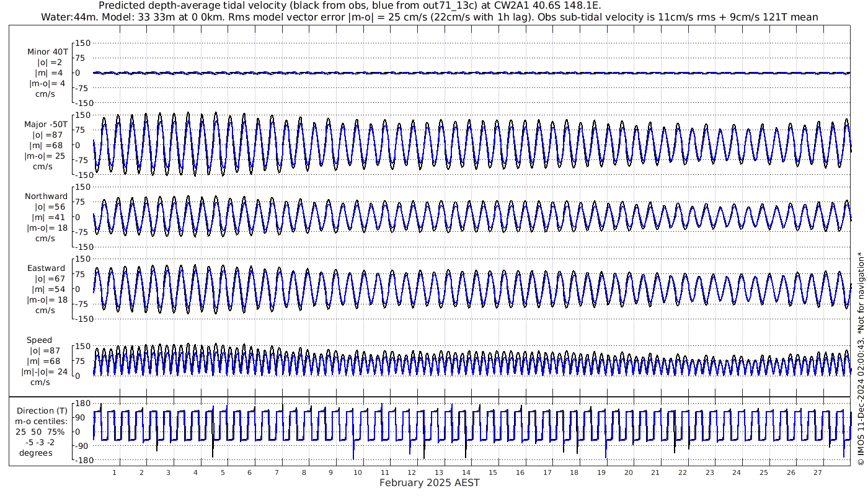Select the 'Speed' panel label

pos(39,340)
